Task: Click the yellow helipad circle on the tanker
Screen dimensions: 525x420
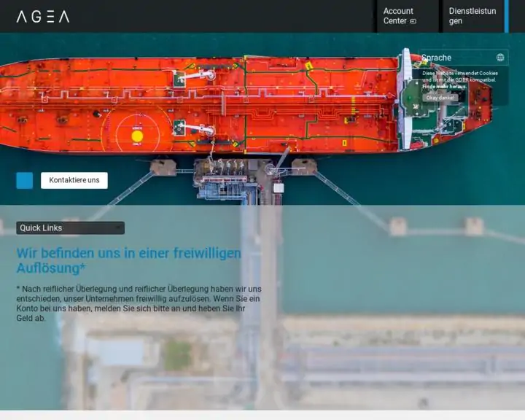Action: pyautogui.click(x=137, y=136)
